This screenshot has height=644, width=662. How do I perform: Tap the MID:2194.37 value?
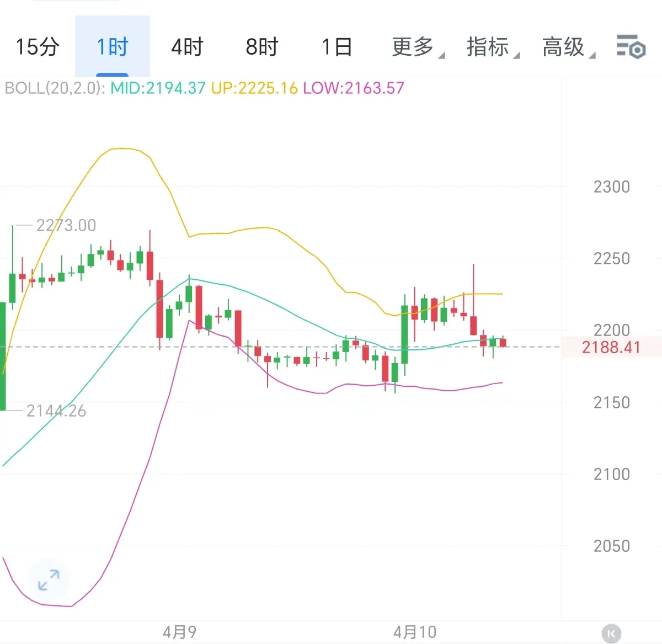click(158, 88)
